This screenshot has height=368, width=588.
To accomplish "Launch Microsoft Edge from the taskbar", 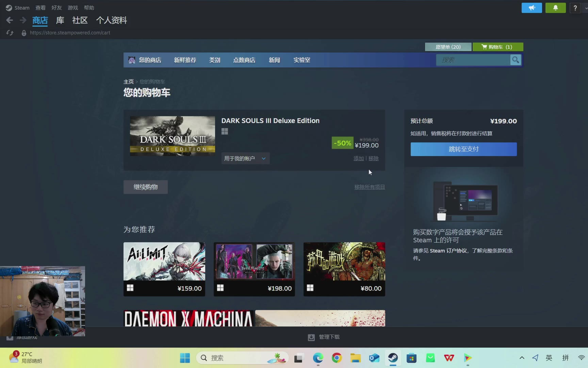I will pos(318,358).
